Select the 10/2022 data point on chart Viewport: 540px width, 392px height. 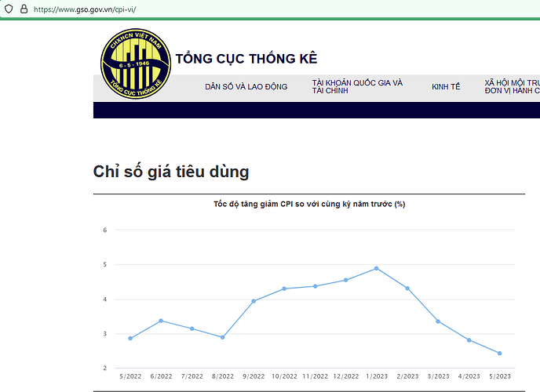click(x=284, y=289)
